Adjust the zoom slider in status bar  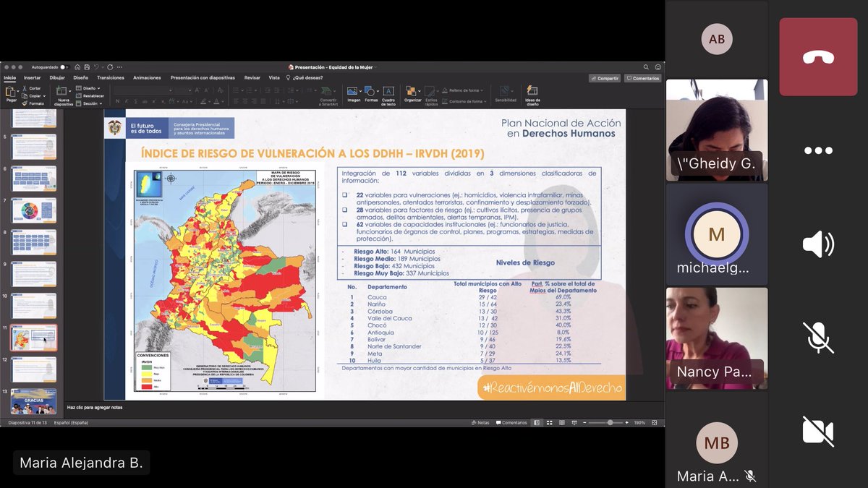point(610,422)
